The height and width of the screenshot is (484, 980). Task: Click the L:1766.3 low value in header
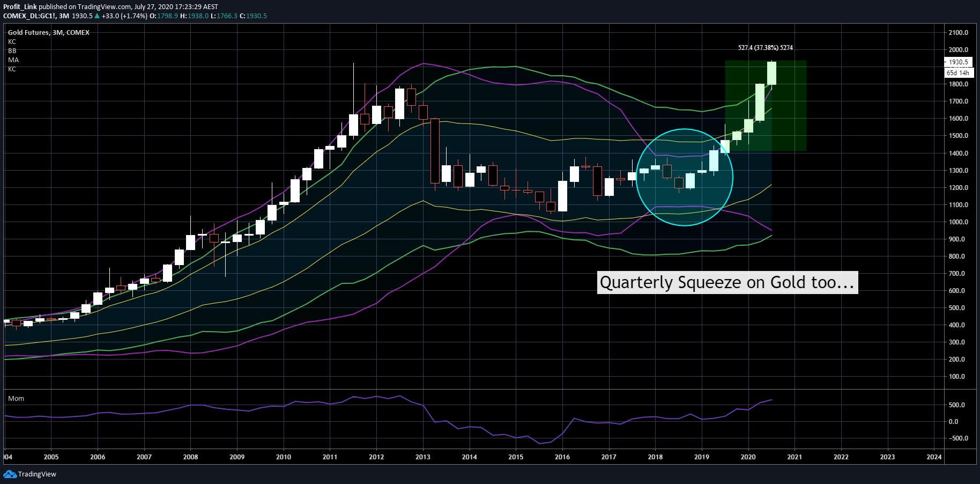pyautogui.click(x=224, y=16)
